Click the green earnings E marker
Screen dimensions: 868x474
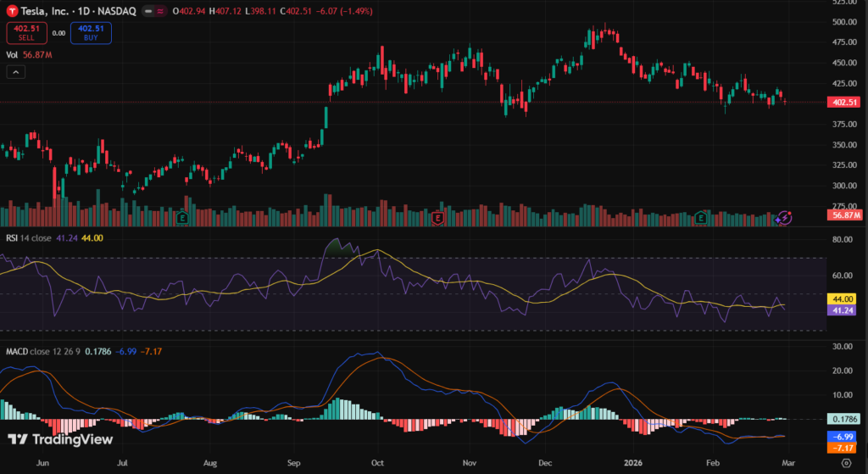coord(700,218)
